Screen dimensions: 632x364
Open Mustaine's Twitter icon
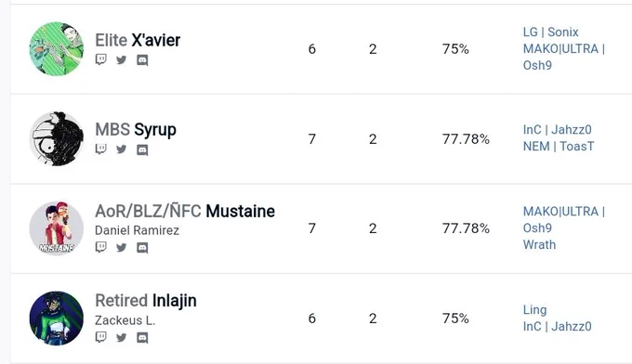pos(122,247)
